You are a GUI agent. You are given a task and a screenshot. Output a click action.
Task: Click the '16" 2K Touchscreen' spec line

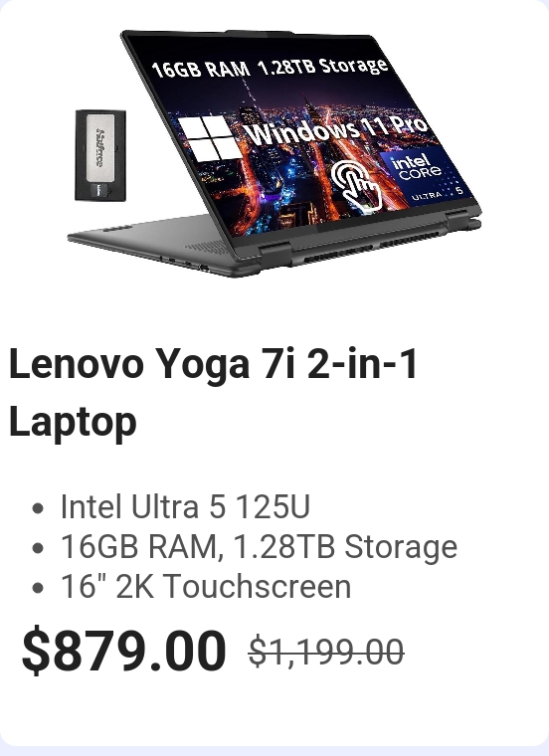coord(206,587)
